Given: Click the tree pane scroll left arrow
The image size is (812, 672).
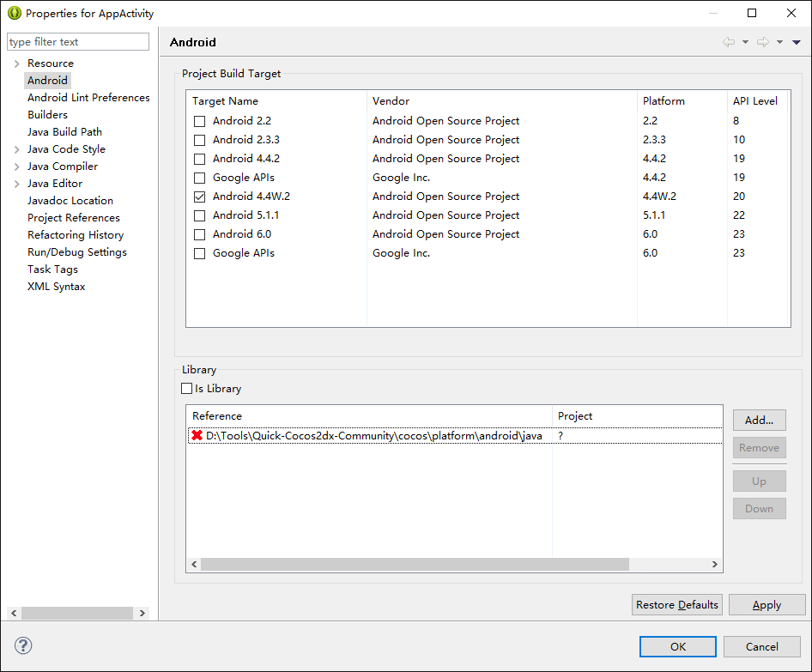Looking at the screenshot, I should coord(14,613).
